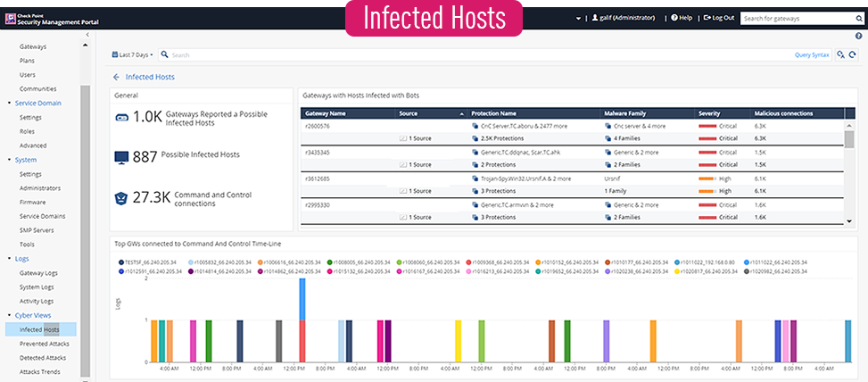The width and height of the screenshot is (868, 382).
Task: Click the Help question mark icon
Action: click(674, 18)
